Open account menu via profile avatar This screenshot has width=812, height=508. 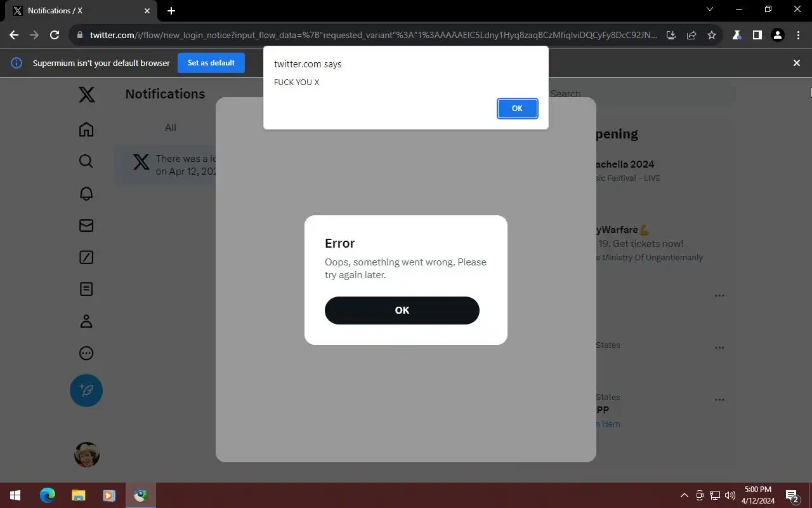point(87,455)
